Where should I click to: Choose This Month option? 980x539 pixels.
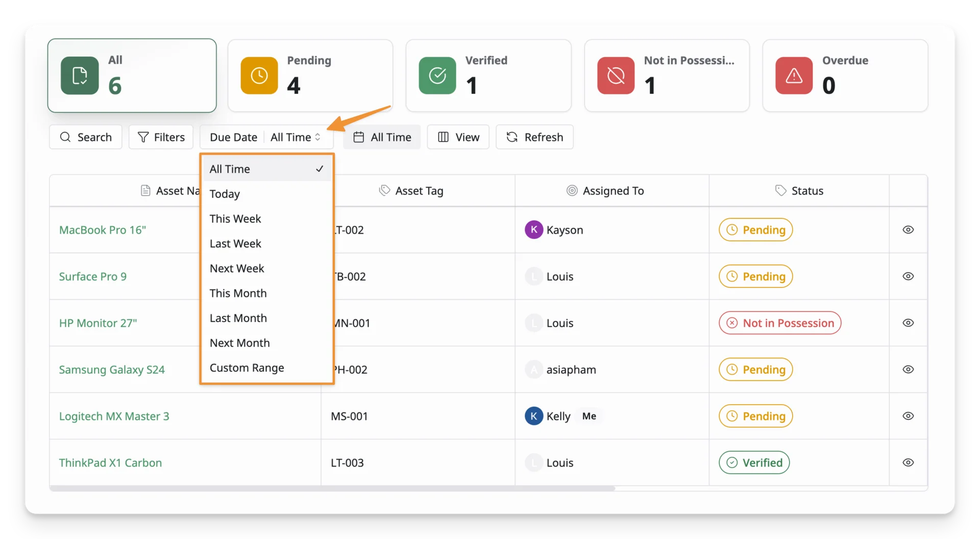pos(267,293)
